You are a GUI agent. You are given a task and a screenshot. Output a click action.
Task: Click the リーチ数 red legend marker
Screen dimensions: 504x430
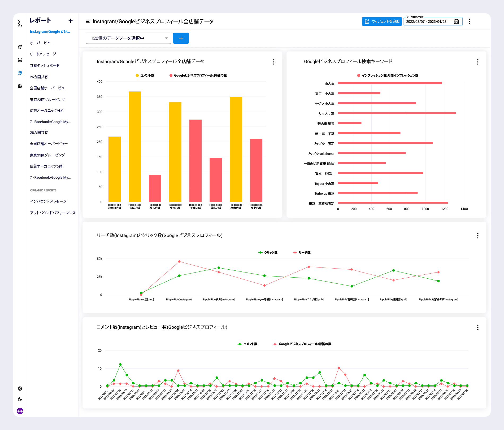pos(295,253)
